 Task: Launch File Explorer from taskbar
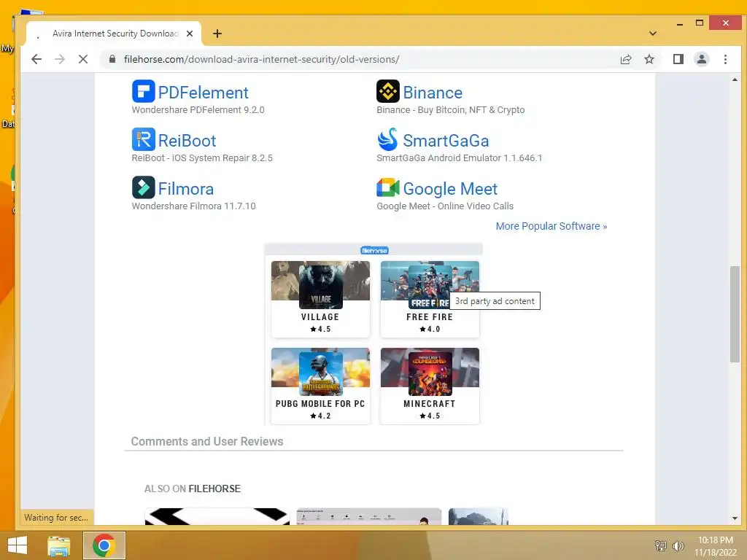[x=58, y=545]
